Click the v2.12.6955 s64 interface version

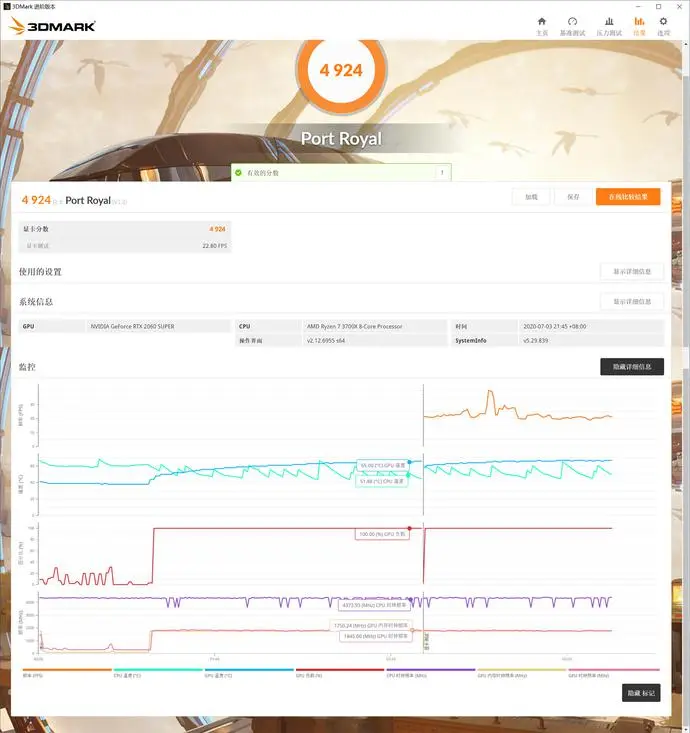tap(326, 340)
